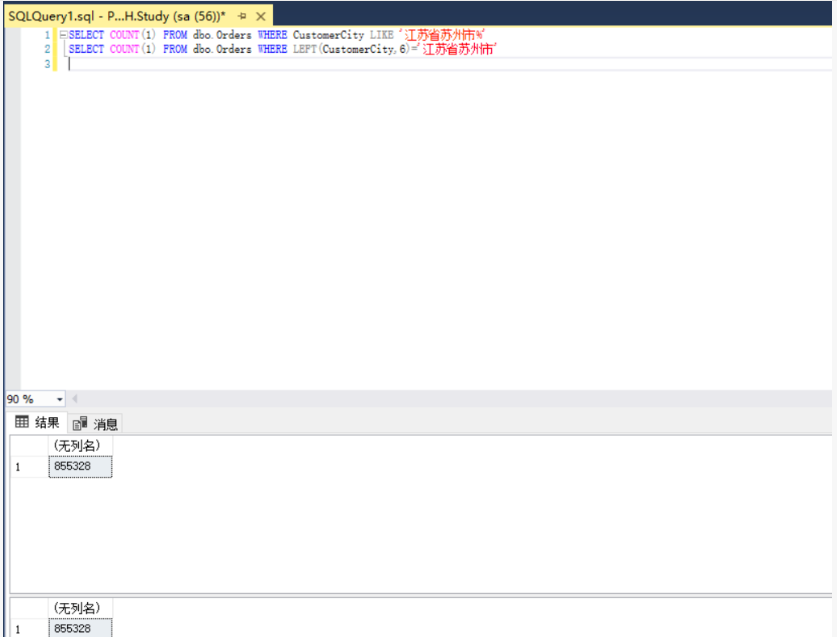837x637 pixels.
Task: Select row header 1 of the second result grid
Action: click(x=29, y=628)
